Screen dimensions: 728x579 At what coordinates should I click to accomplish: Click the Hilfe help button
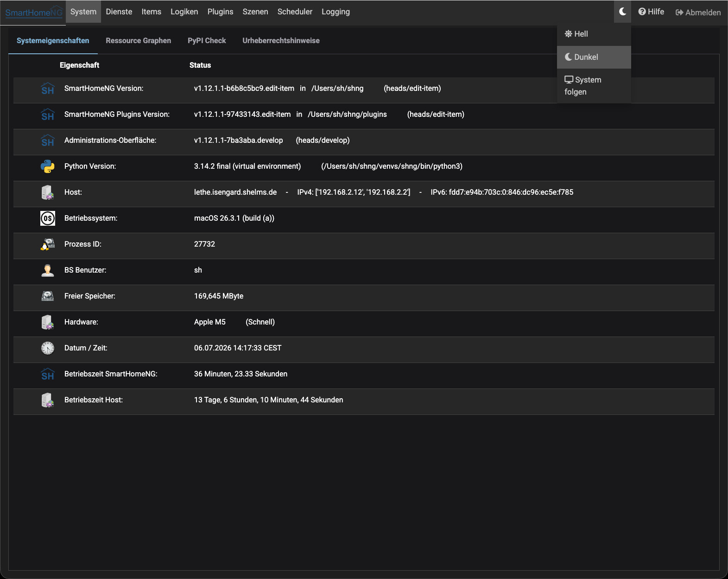[651, 12]
